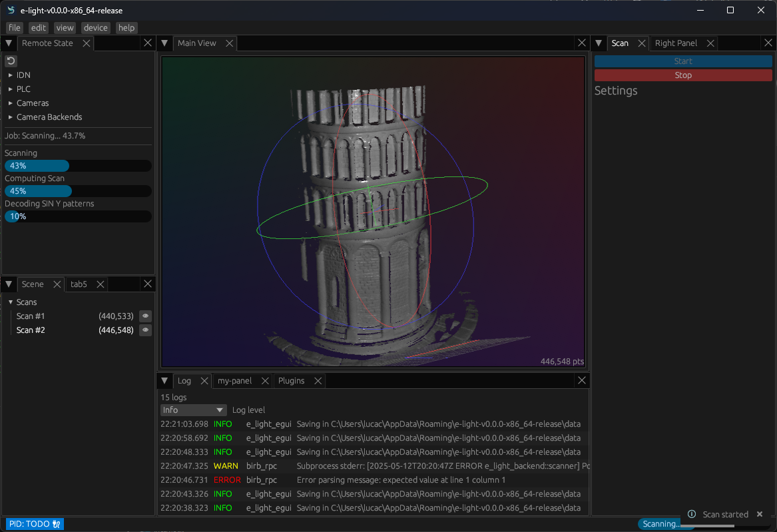The image size is (777, 532).
Task: Close the right-side panel group
Action: [x=768, y=43]
